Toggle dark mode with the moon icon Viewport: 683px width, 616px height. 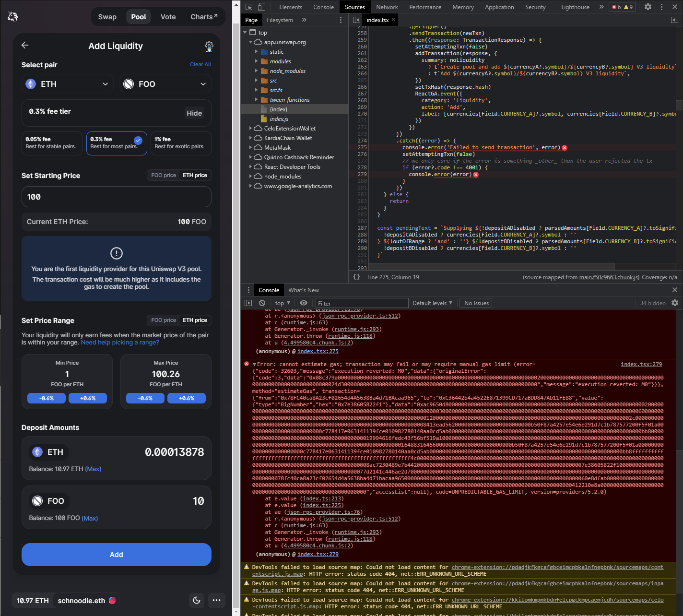coord(197,600)
